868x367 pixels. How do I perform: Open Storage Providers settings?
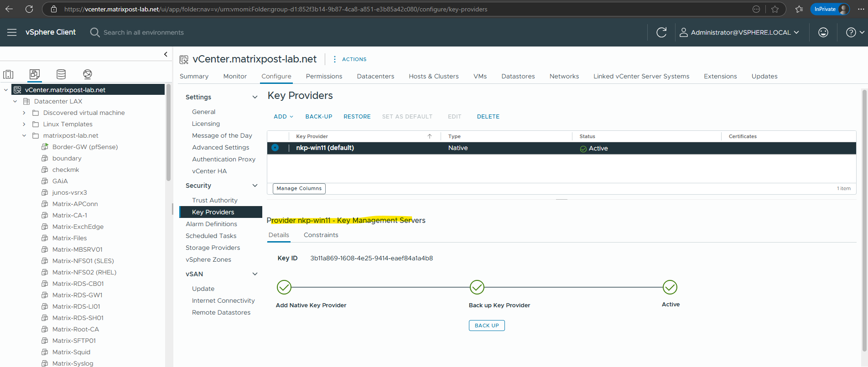(x=213, y=248)
